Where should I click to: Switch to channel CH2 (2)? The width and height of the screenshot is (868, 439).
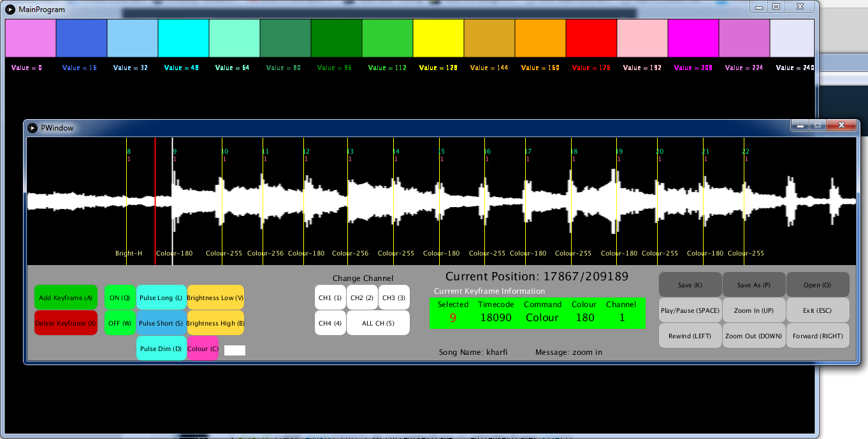(x=362, y=298)
